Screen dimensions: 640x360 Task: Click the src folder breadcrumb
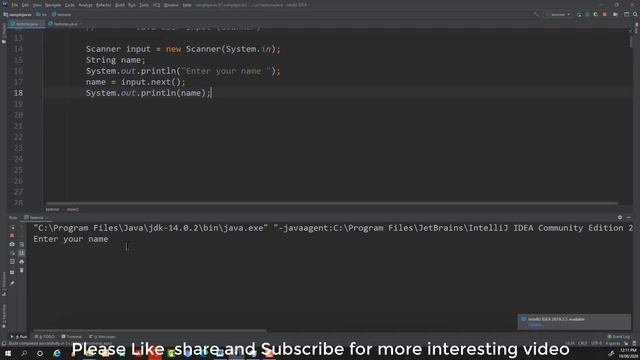point(41,15)
